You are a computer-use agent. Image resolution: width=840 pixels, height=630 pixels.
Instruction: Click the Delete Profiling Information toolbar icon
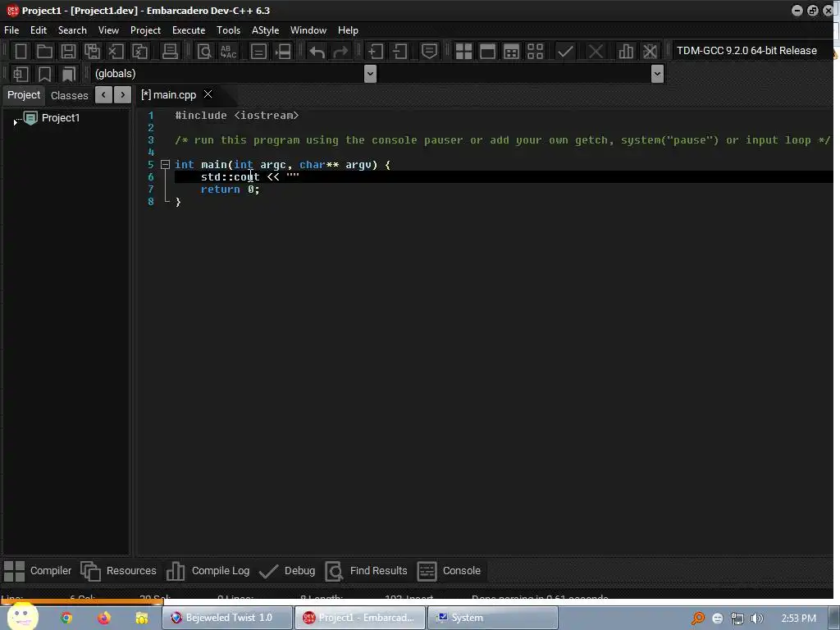(650, 52)
